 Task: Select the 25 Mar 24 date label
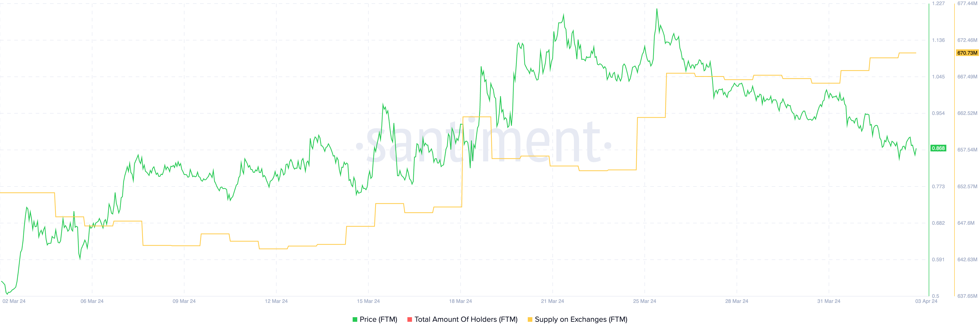pos(644,301)
